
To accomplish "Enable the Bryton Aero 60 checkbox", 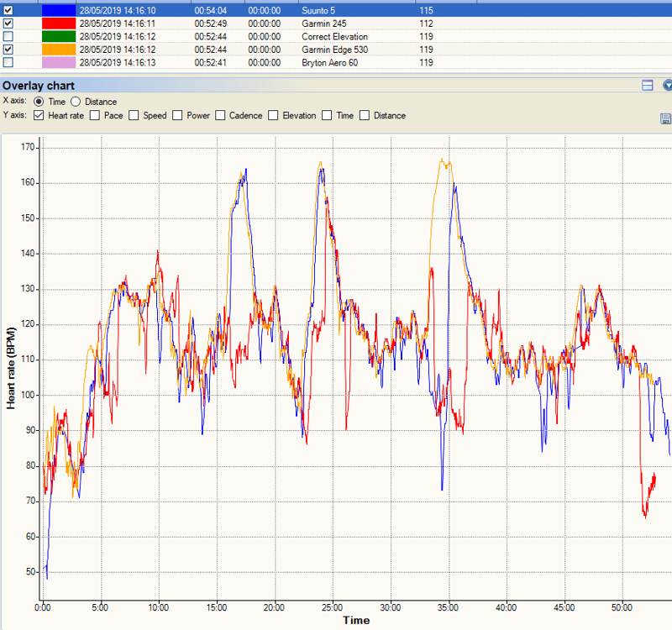I will click(8, 63).
